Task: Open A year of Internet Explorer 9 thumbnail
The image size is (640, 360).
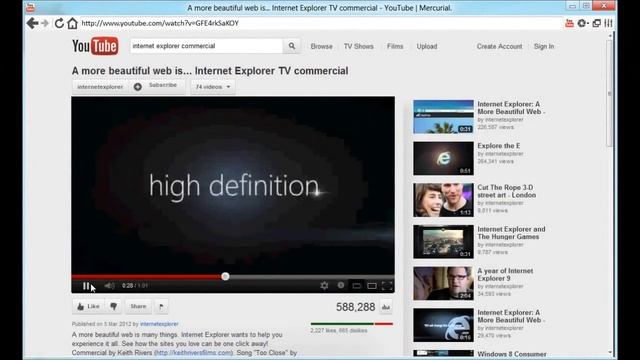Action: pos(443,283)
